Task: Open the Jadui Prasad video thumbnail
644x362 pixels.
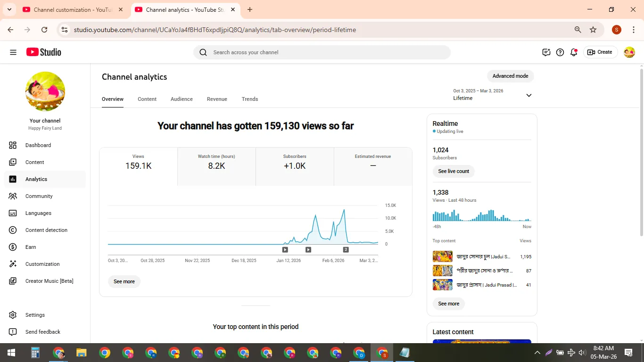Action: click(443, 285)
